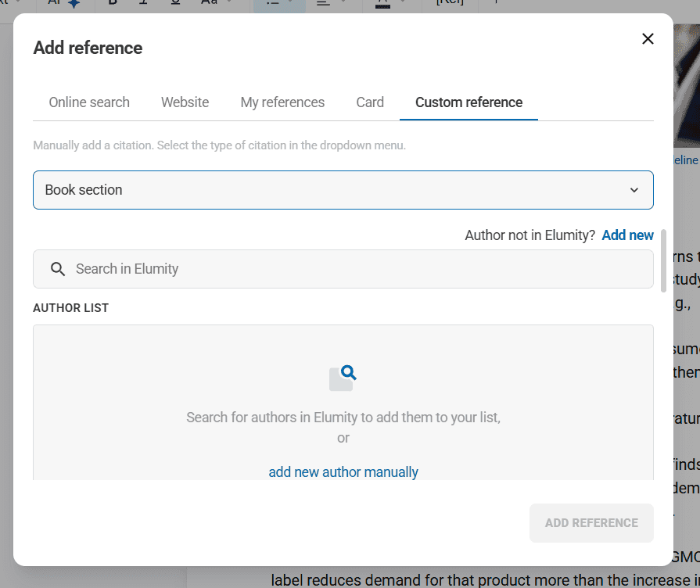Screen dimensions: 700x588
Task: Close the Add reference dialog
Action: 648,39
